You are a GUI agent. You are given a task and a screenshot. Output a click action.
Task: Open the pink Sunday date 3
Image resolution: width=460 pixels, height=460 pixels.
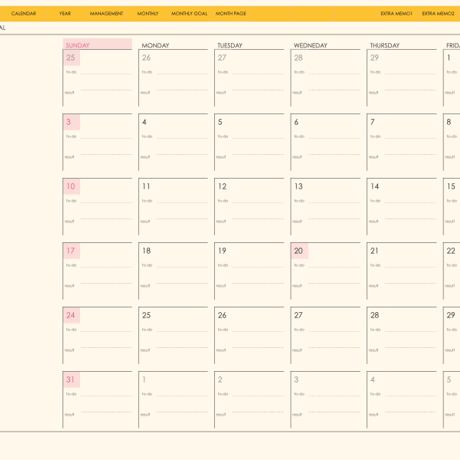[x=71, y=122]
